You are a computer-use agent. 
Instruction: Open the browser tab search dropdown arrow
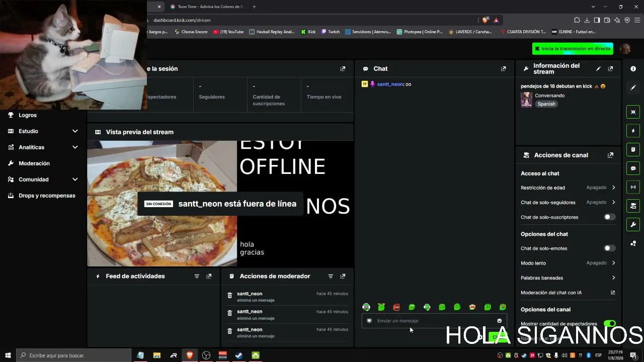[x=593, y=7]
